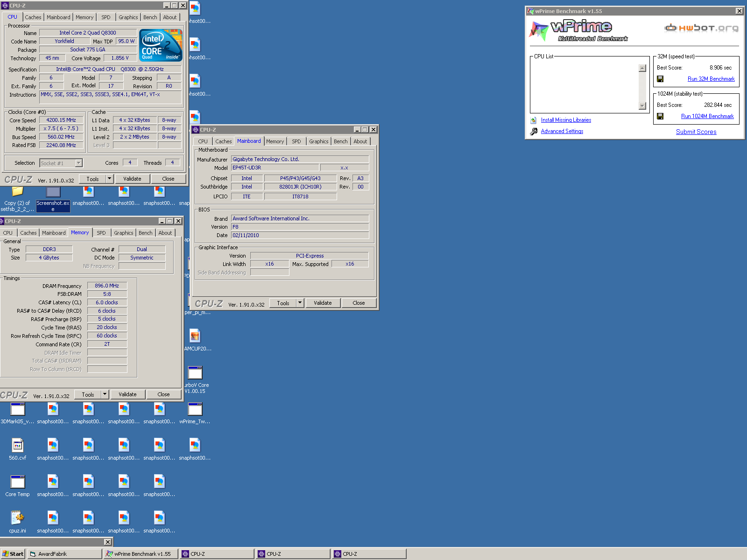Select the 560.cvf file icon
Viewport: 747px width, 560px height.
(x=17, y=446)
